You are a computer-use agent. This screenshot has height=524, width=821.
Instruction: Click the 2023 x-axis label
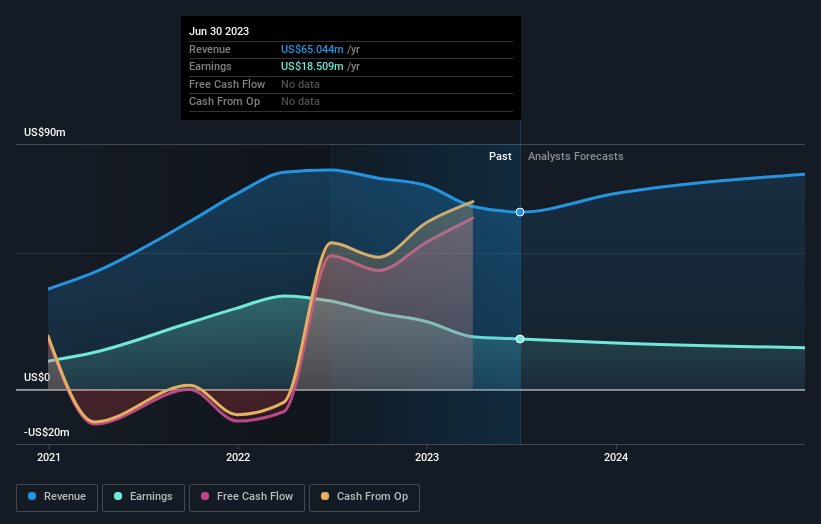point(427,458)
